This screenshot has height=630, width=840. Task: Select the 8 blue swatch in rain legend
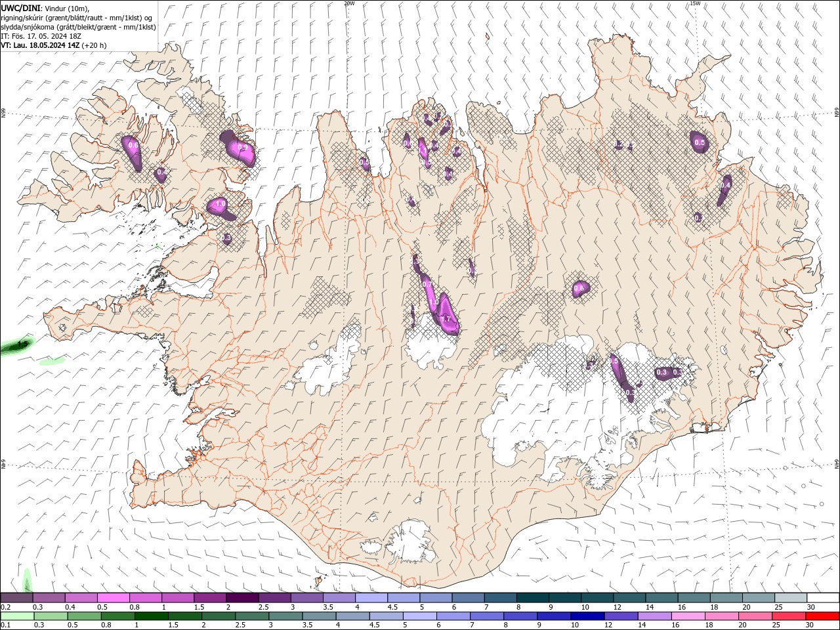pyautogui.click(x=520, y=616)
